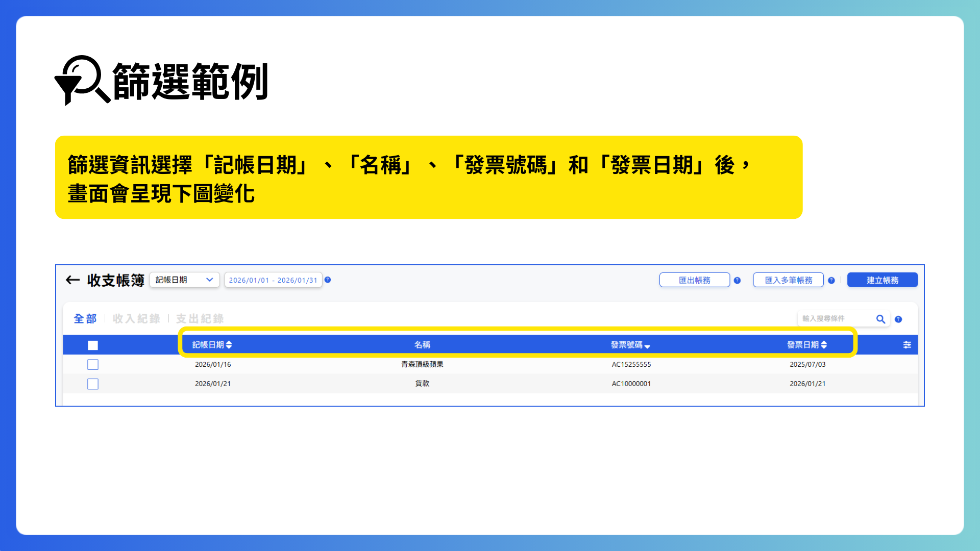This screenshot has width=980, height=551.
Task: Switch to the 支出紀錄 tab
Action: 200,318
